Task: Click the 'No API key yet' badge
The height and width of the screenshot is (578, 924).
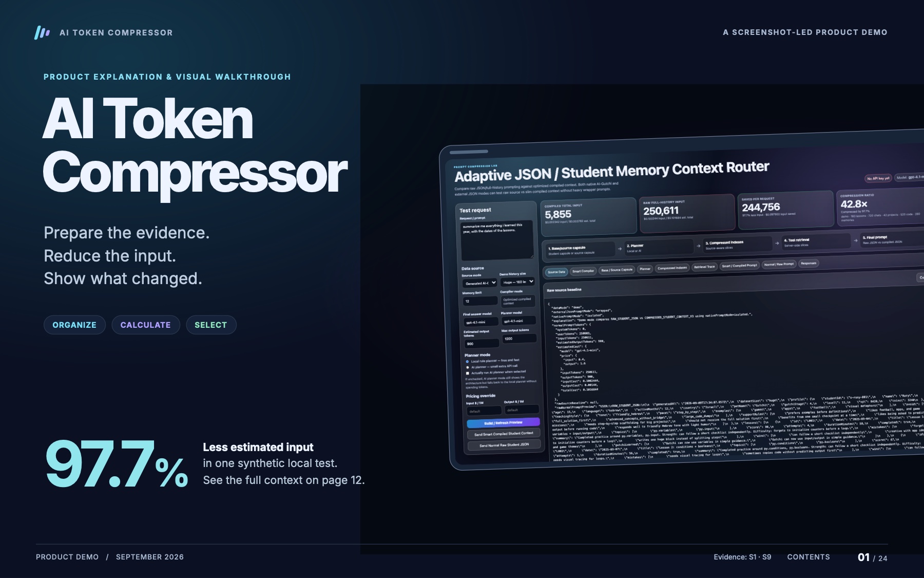Action: point(878,178)
